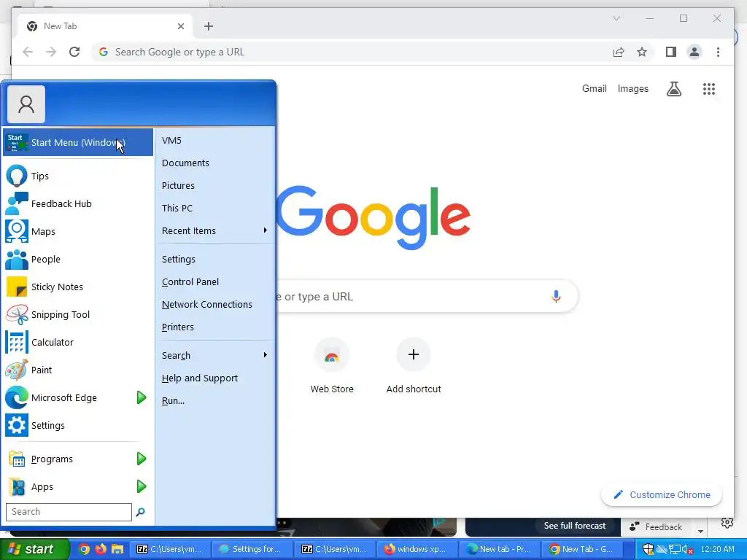Open Gmail link on Google page
The height and width of the screenshot is (560, 747).
pyautogui.click(x=594, y=88)
